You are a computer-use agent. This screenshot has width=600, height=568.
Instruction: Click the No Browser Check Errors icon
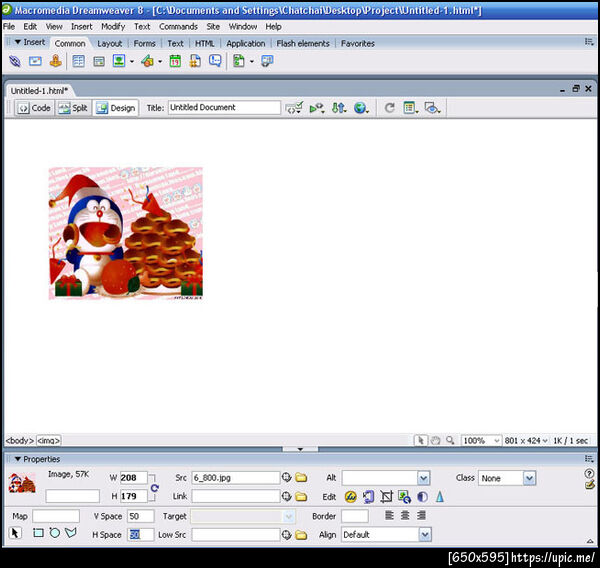[294, 108]
